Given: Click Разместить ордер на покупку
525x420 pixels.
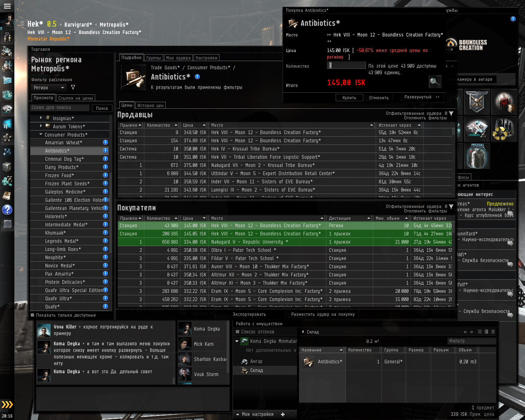Looking at the screenshot, I should 323,314.
